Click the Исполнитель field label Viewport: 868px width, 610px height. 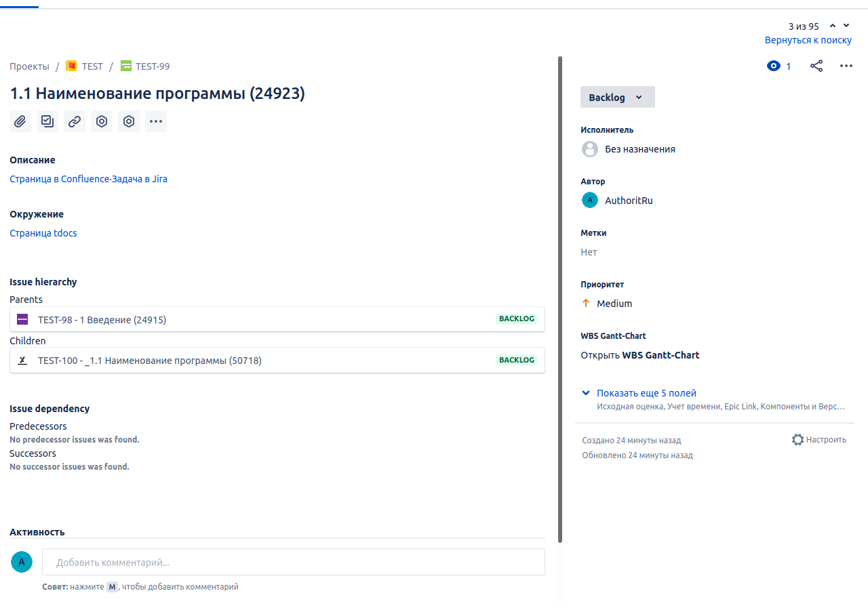(607, 130)
